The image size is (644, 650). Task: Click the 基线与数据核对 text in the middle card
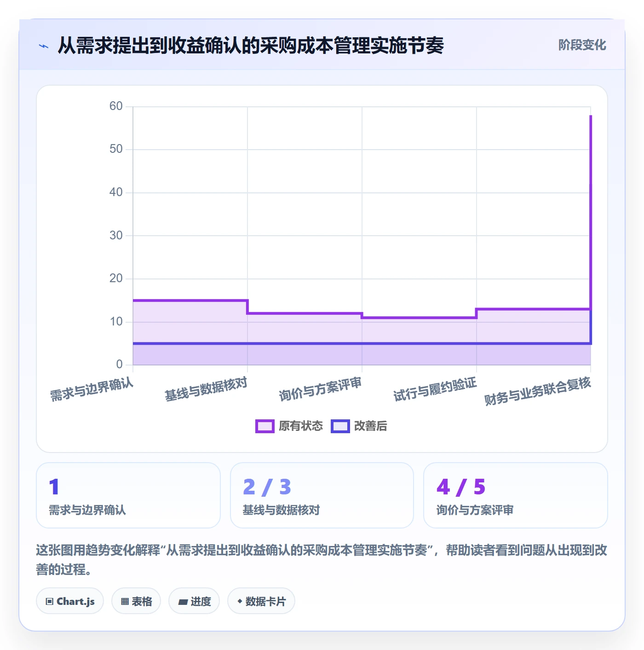pyautogui.click(x=281, y=510)
